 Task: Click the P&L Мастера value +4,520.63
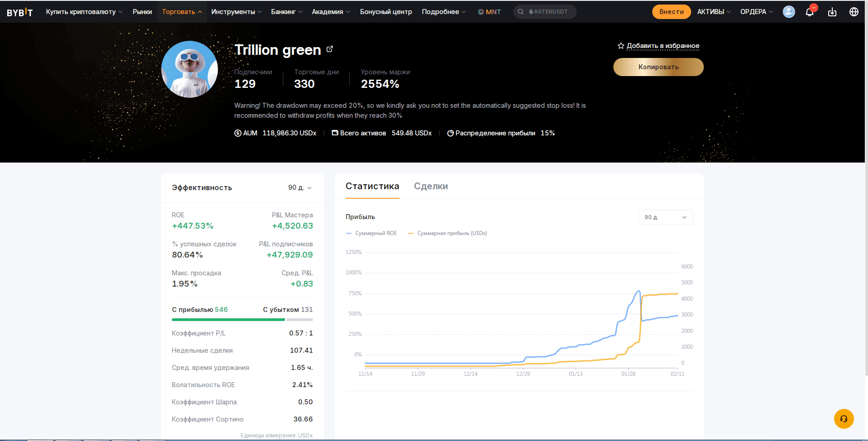[292, 226]
